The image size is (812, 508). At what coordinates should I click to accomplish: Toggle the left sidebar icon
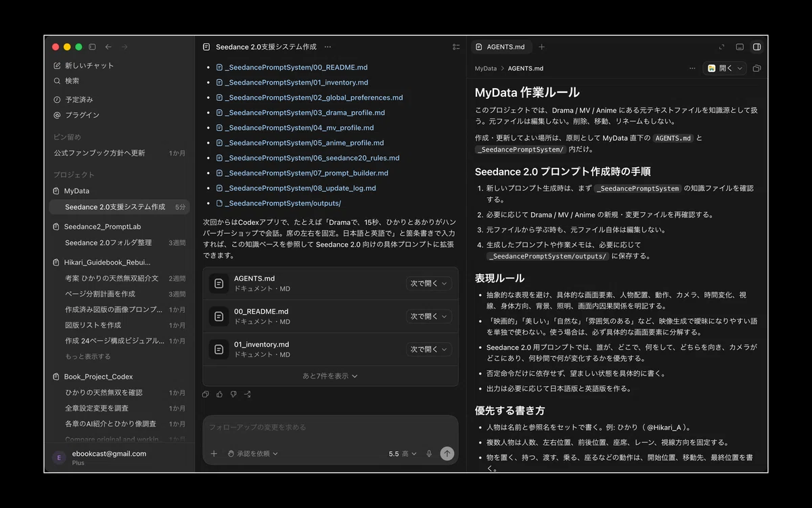92,47
